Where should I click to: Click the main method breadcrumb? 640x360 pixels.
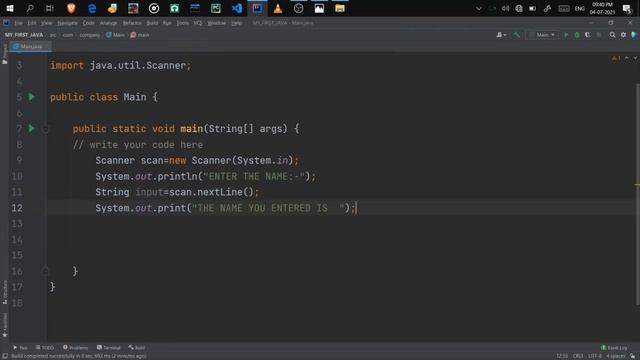(140, 35)
